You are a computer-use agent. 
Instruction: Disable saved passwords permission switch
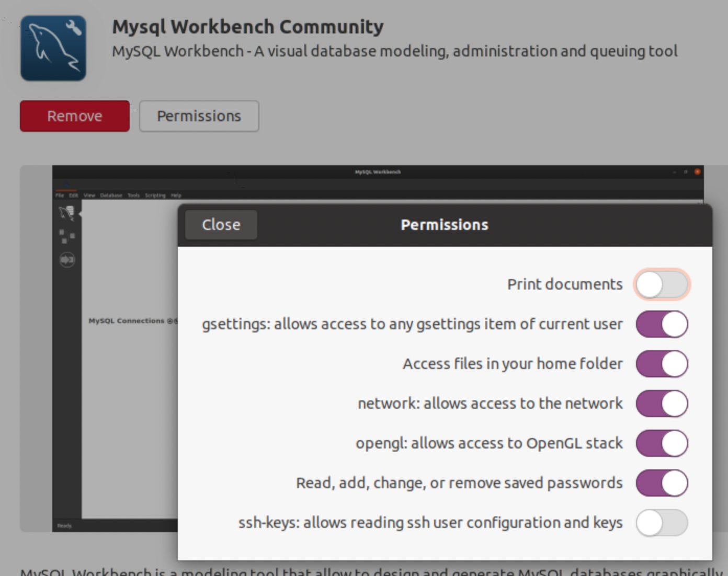pyautogui.click(x=662, y=483)
